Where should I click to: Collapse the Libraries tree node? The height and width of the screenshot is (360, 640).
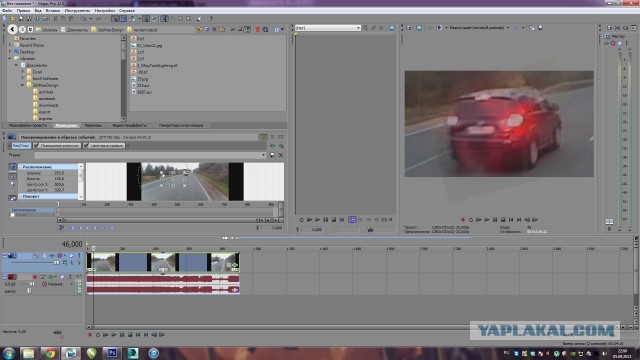(10, 58)
